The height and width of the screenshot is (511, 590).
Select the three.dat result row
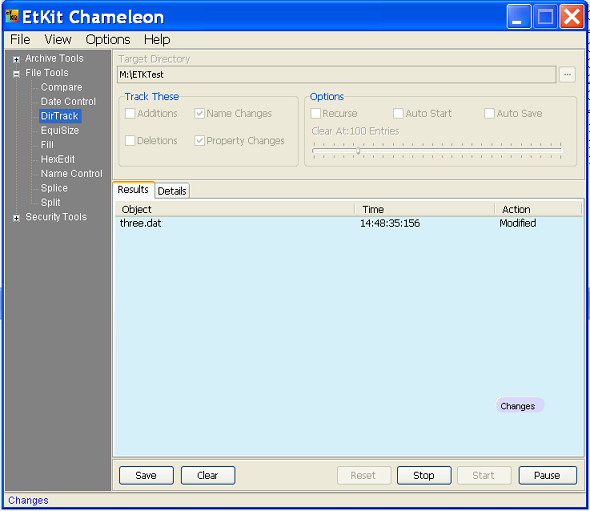click(348, 223)
